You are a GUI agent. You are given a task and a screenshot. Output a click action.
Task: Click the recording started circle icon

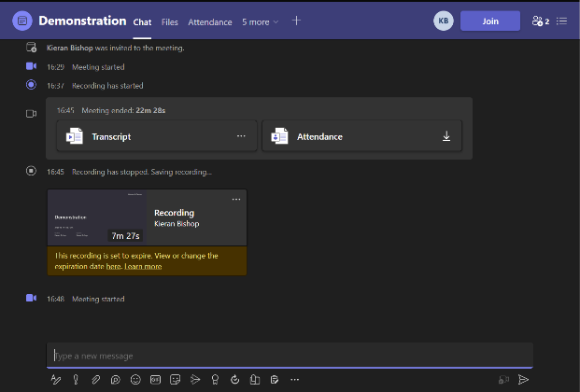pos(31,85)
